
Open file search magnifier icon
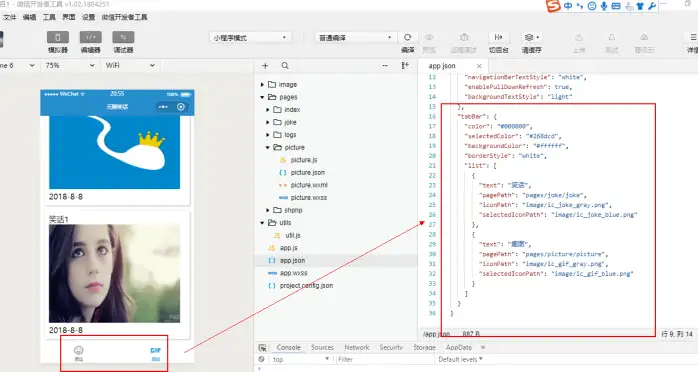285,66
